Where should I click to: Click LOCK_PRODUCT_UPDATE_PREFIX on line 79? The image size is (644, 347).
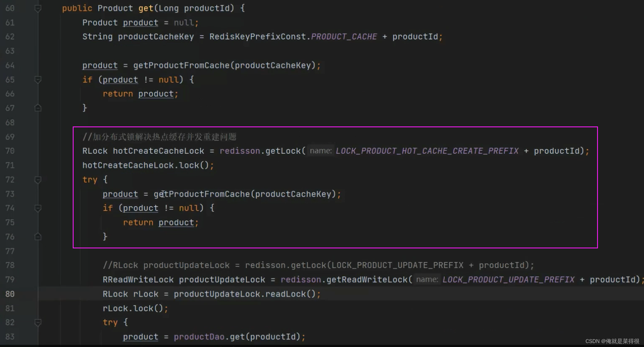pos(508,280)
